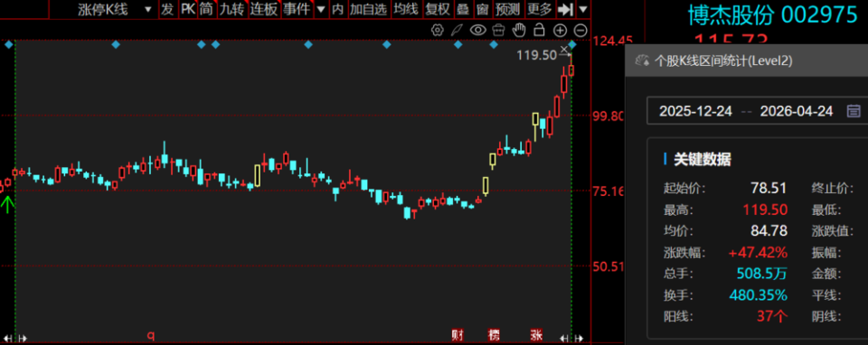Click the 涨跌幅 value +47.42%
Viewport: 868px width, 345px height.
click(758, 253)
